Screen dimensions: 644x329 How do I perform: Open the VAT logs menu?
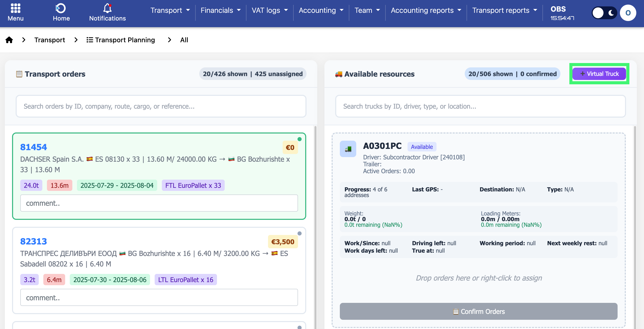tap(270, 10)
